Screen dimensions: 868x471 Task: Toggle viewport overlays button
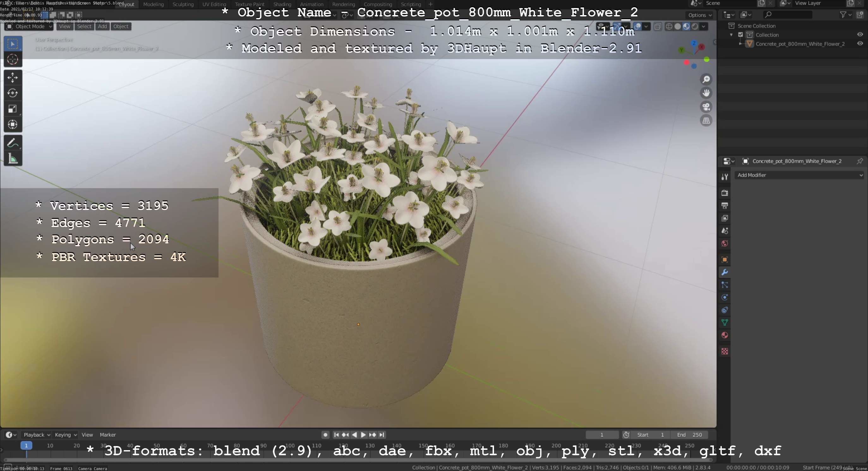[x=637, y=27]
